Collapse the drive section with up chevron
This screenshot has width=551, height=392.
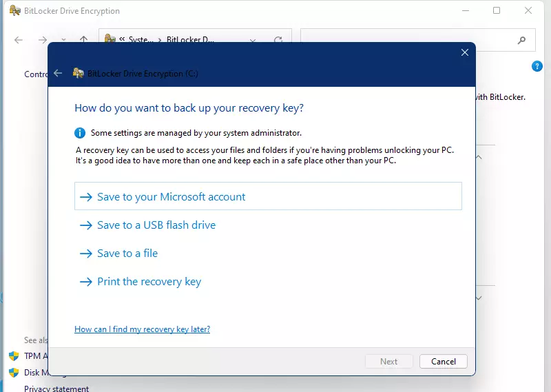(479, 157)
